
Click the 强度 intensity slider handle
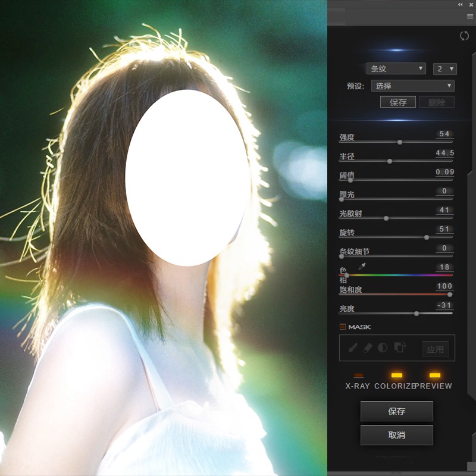pyautogui.click(x=400, y=142)
